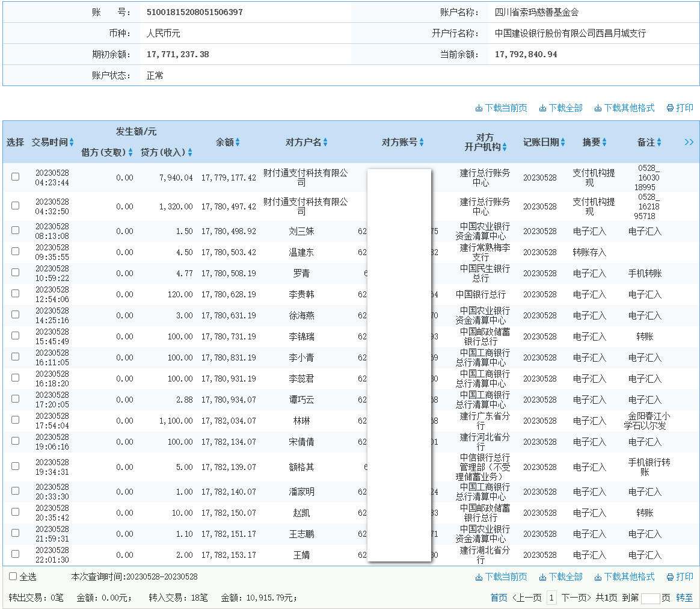
Task: Sort by 贷方(收入) column arrows
Action: pyautogui.click(x=189, y=152)
